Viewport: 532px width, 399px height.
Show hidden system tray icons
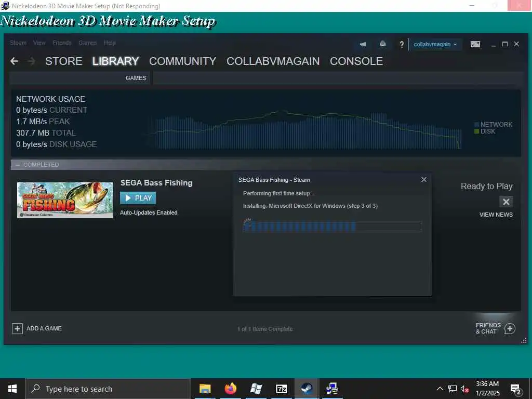coord(440,389)
